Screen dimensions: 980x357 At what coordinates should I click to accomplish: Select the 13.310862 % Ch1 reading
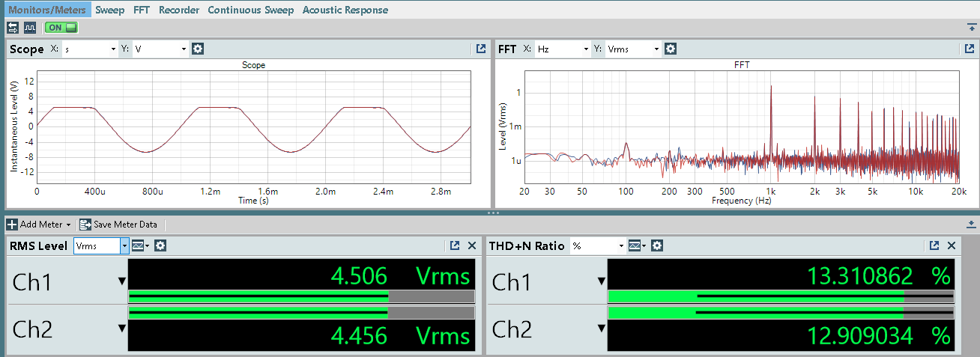click(x=878, y=275)
